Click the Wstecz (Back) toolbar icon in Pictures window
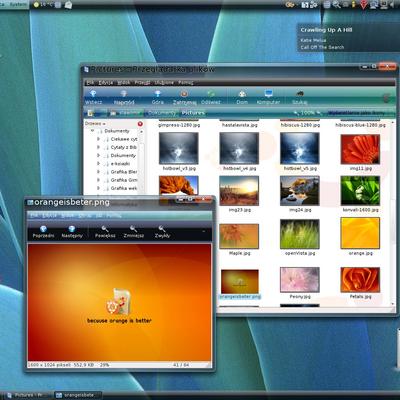400x400 pixels. (93, 94)
